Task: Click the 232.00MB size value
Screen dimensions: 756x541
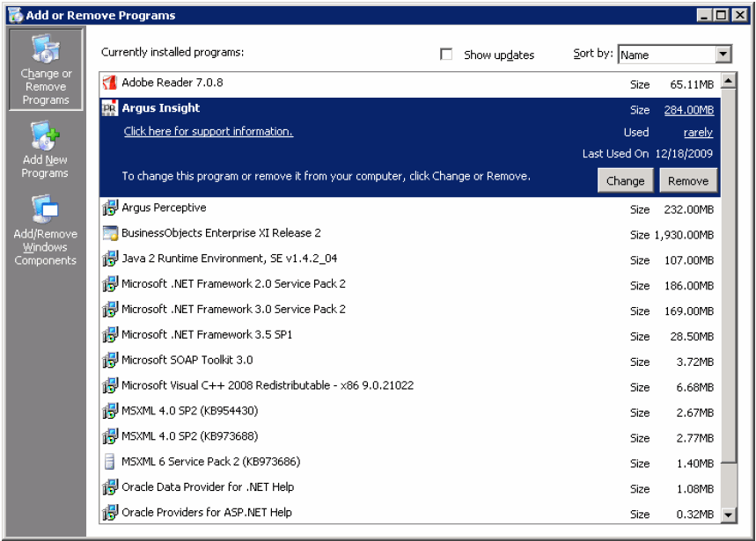Action: point(689,209)
